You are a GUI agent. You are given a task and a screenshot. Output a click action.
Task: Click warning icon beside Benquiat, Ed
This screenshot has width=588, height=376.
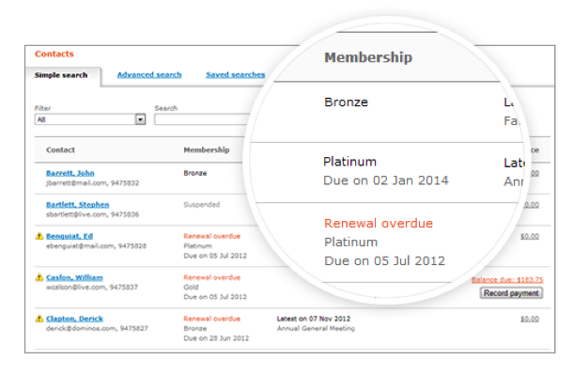click(x=39, y=236)
